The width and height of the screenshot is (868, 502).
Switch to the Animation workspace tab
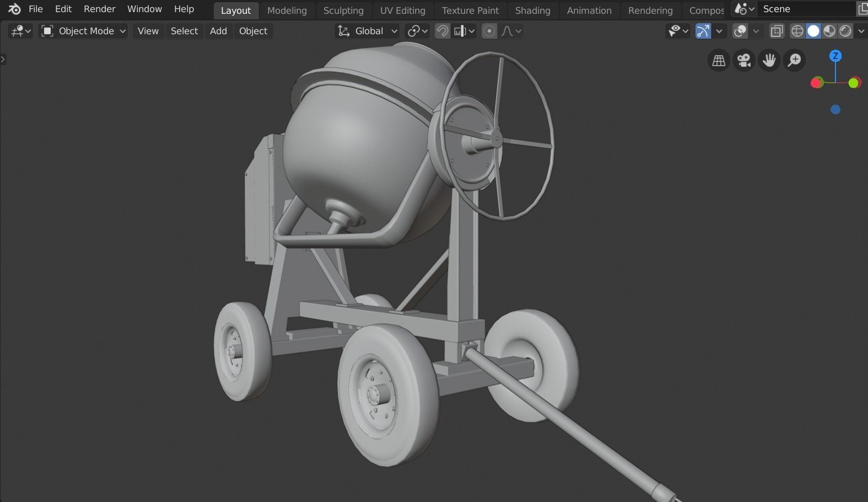[589, 10]
